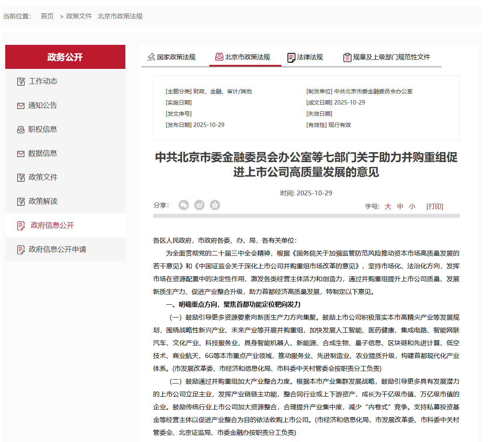Click the heading 一、明确重点方向，聚焦首都功能定位靶向发力
The width and height of the screenshot is (504, 442).
tap(233, 305)
